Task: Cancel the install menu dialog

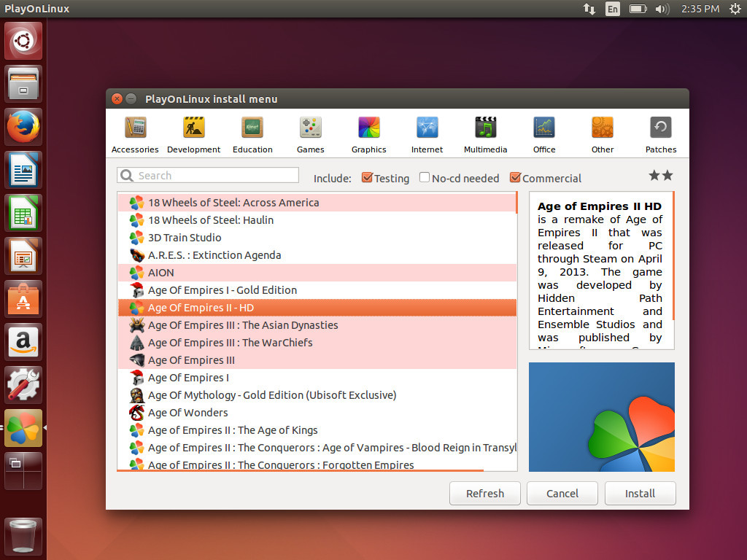Action: click(562, 494)
